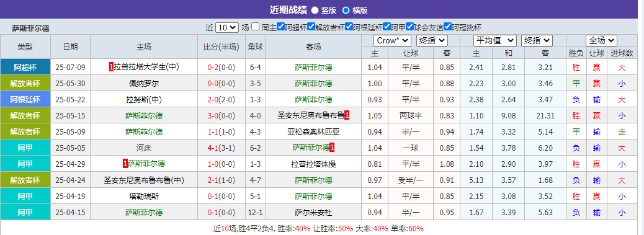Select the 横版 layout radio button
This screenshot has height=235, width=644.
coord(346,10)
